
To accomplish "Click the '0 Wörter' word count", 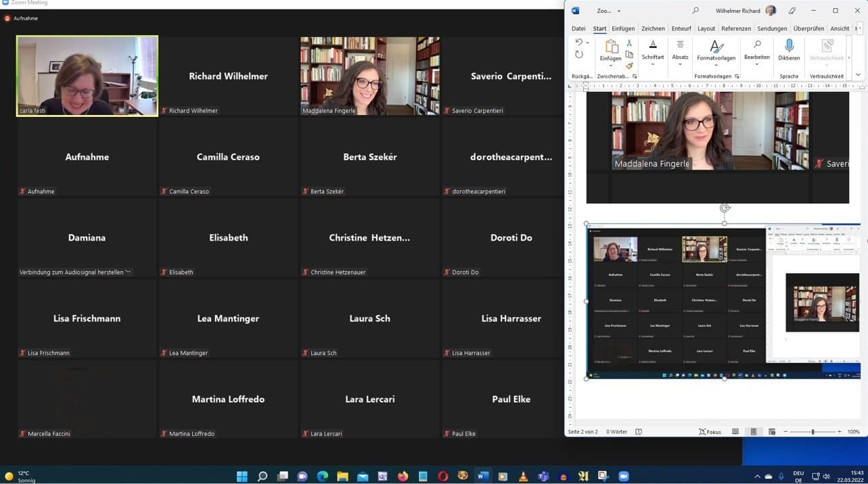I will click(617, 431).
